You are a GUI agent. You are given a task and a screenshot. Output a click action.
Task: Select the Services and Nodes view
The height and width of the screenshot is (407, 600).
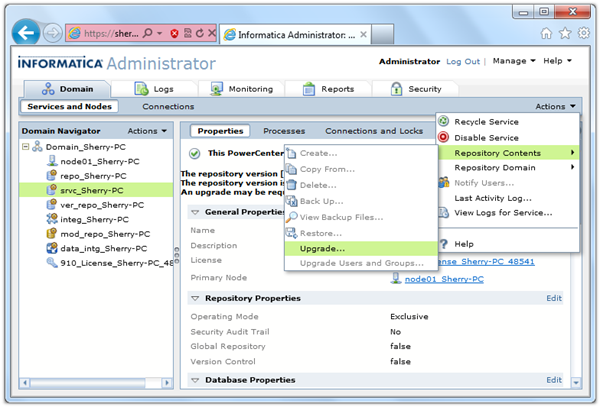(69, 106)
